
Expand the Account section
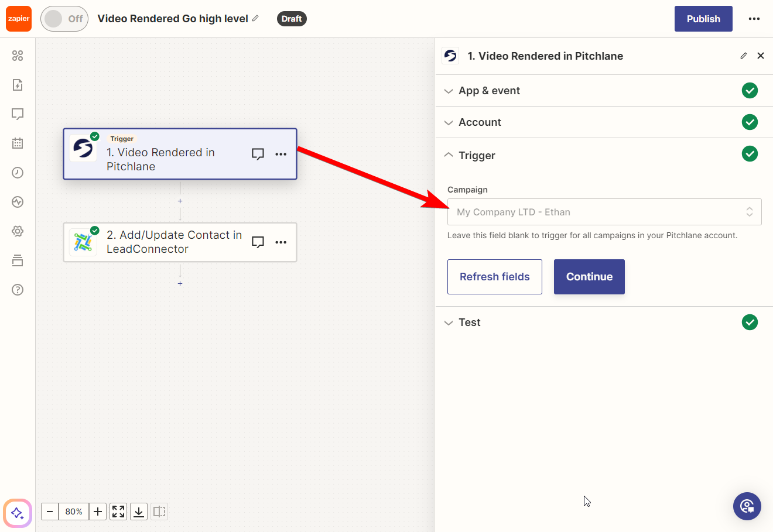click(604, 122)
